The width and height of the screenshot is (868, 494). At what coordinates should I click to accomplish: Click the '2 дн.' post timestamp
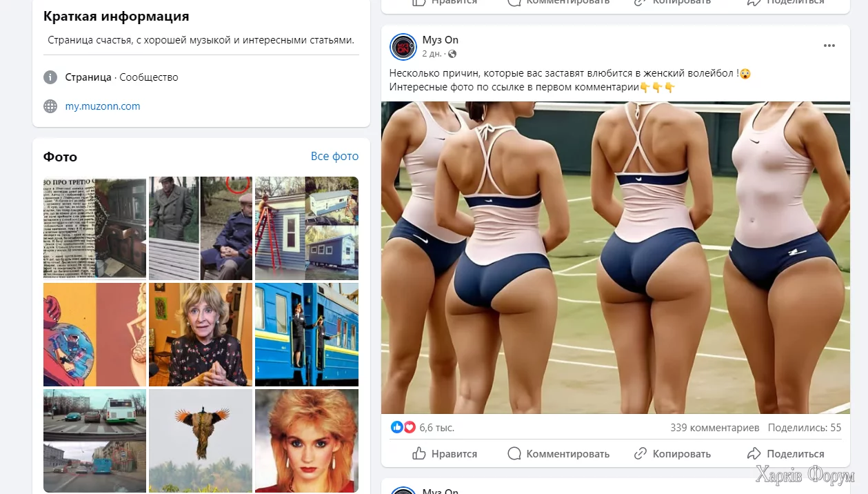(432, 54)
